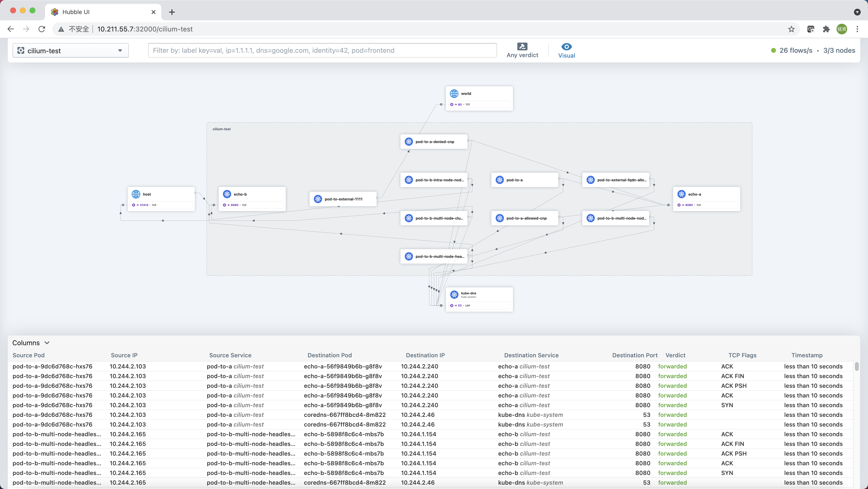Image resolution: width=868 pixels, height=489 pixels.
Task: Select the pod-to-a-denied-cnp node icon
Action: pos(409,141)
